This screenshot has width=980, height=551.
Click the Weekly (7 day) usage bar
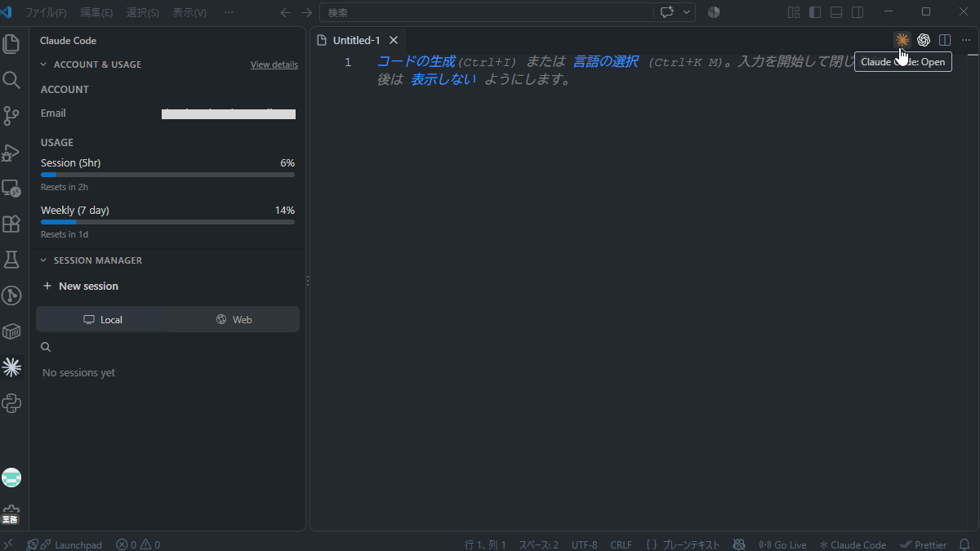tap(167, 222)
